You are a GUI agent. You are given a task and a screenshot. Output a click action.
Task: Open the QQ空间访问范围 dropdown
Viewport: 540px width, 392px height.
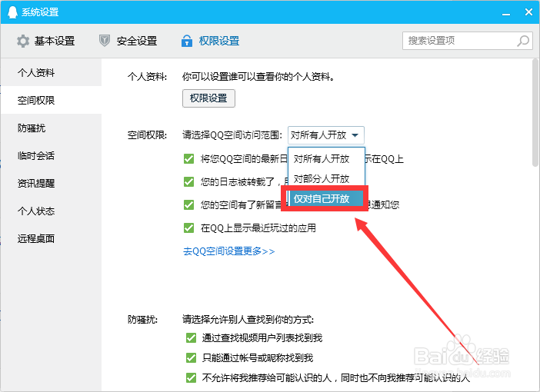coord(326,135)
